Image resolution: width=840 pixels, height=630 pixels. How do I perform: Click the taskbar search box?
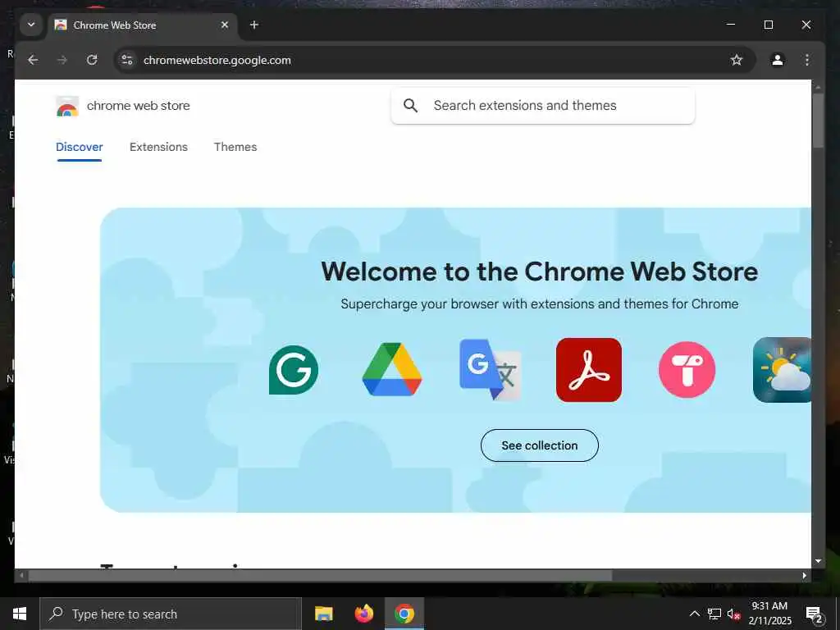pyautogui.click(x=171, y=614)
